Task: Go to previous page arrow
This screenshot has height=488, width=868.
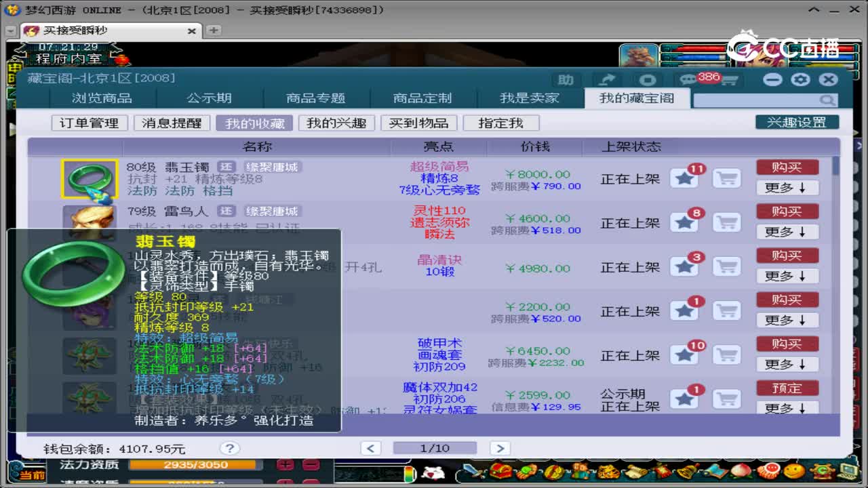Action: click(370, 448)
